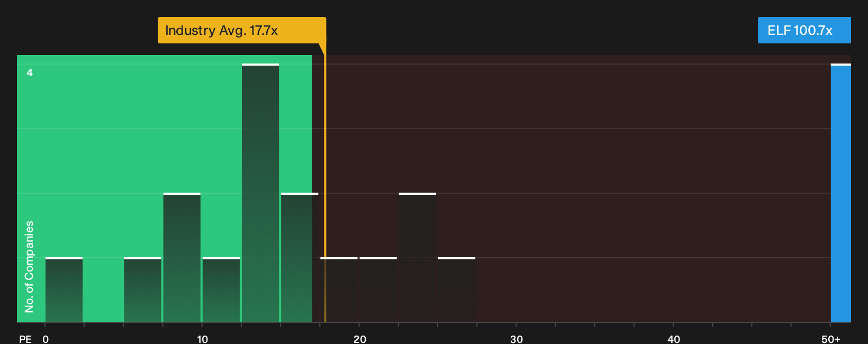Select the blue 50+ PE bar
The image size is (868, 344).
click(841, 193)
